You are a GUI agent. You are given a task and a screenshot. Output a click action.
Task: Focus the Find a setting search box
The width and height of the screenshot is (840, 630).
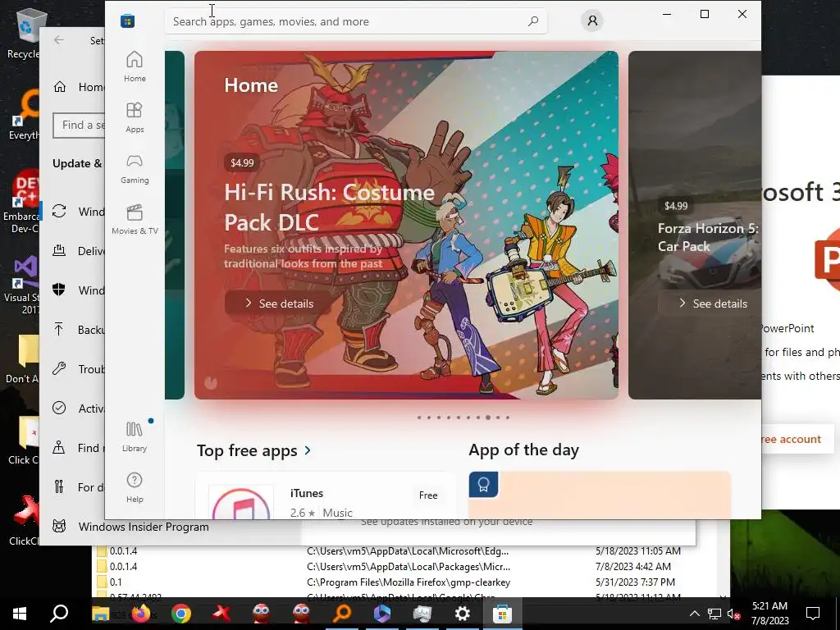coord(79,126)
